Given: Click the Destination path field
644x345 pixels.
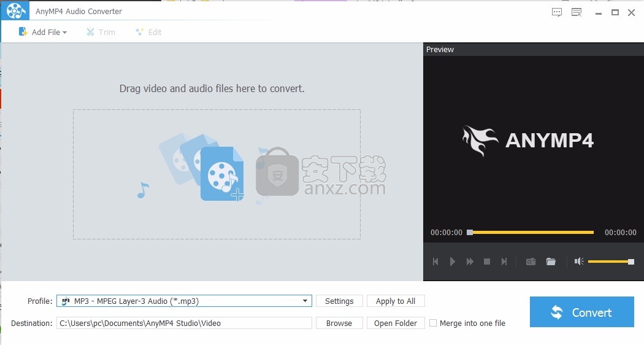Looking at the screenshot, I should click(x=184, y=323).
